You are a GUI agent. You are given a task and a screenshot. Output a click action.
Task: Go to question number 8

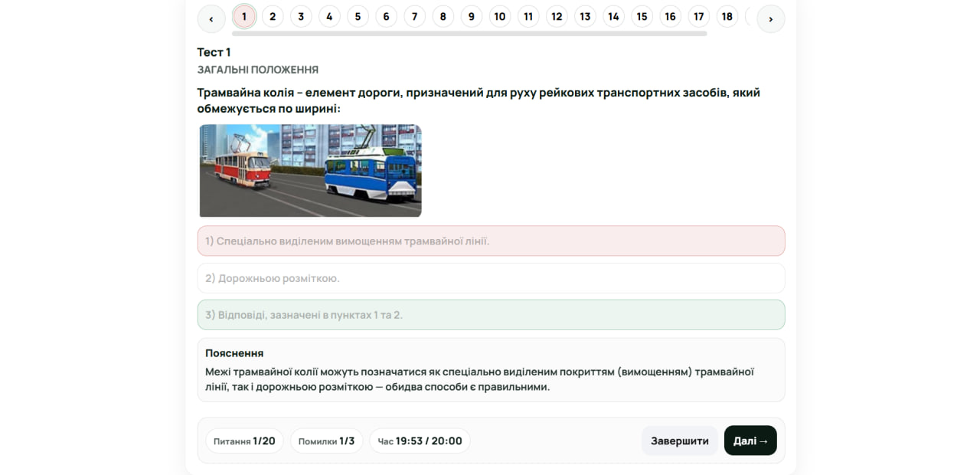click(x=443, y=16)
